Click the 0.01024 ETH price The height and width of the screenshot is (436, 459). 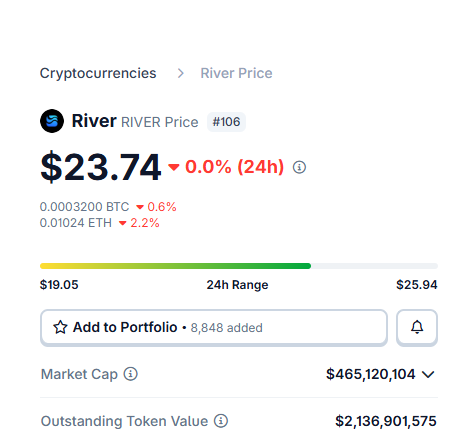point(76,223)
